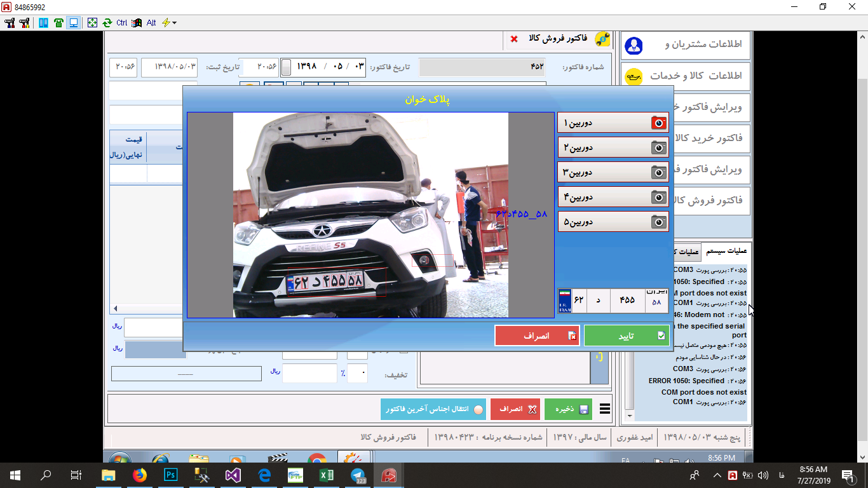
Task: Click the invoice date field ۱۳۹۸/۰۵/۰۳
Action: [x=329, y=67]
